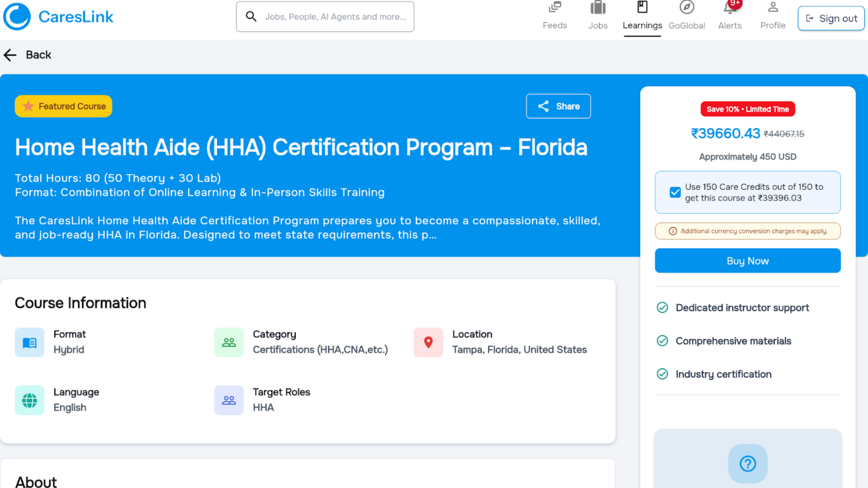
Task: Click the Location pin icon
Action: [x=428, y=343]
